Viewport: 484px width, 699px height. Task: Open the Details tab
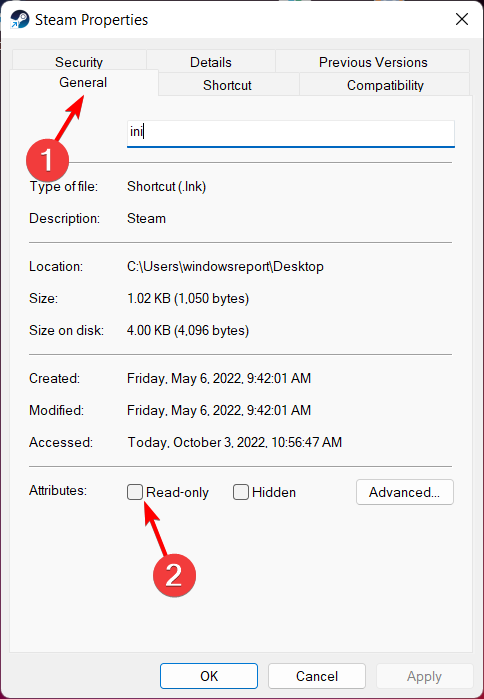211,62
